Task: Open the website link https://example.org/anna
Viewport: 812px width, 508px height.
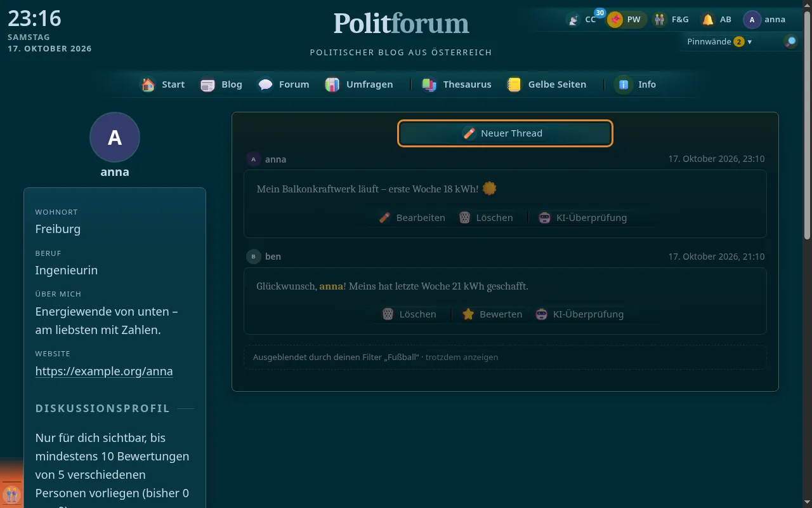Action: point(104,371)
